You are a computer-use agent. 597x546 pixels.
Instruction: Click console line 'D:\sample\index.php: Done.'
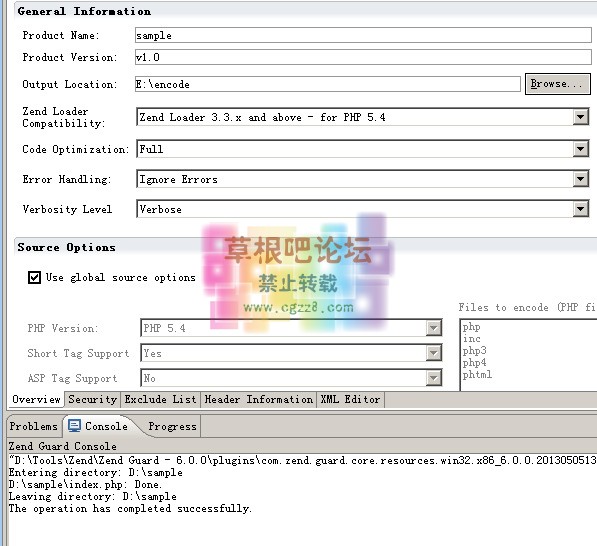pyautogui.click(x=85, y=485)
